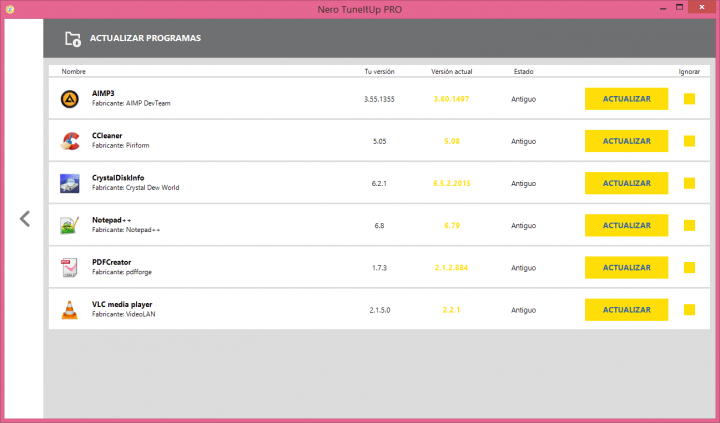
Task: Click current version 2.1.2.884
Action: [x=451, y=268]
